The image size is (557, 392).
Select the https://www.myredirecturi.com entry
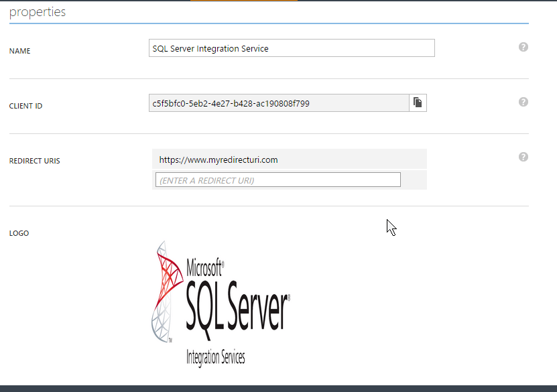click(x=290, y=159)
